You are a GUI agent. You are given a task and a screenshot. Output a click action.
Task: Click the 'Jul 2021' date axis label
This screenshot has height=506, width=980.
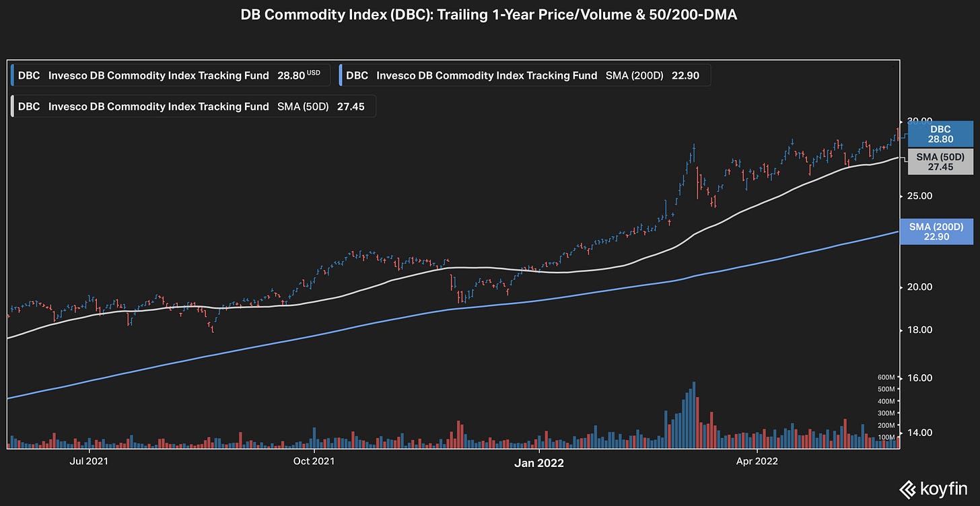click(89, 461)
